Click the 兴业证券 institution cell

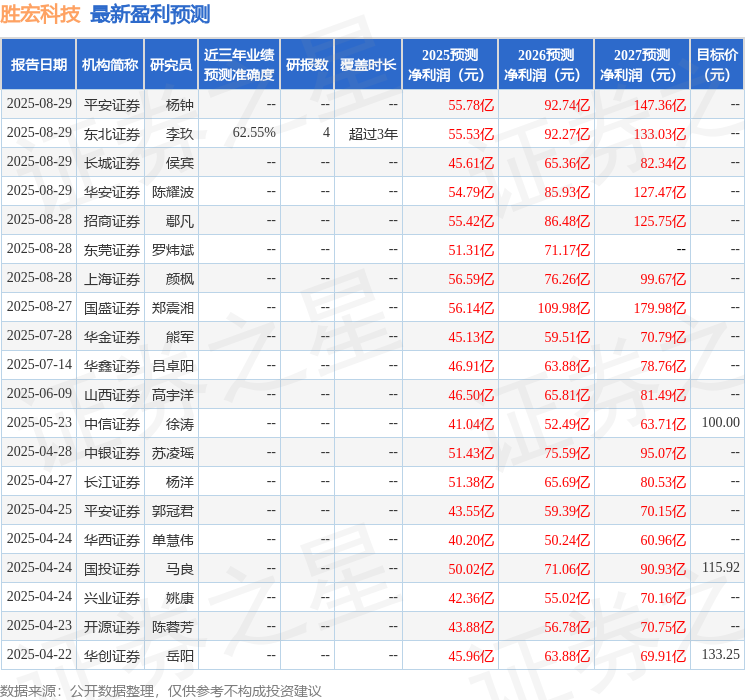pos(112,598)
